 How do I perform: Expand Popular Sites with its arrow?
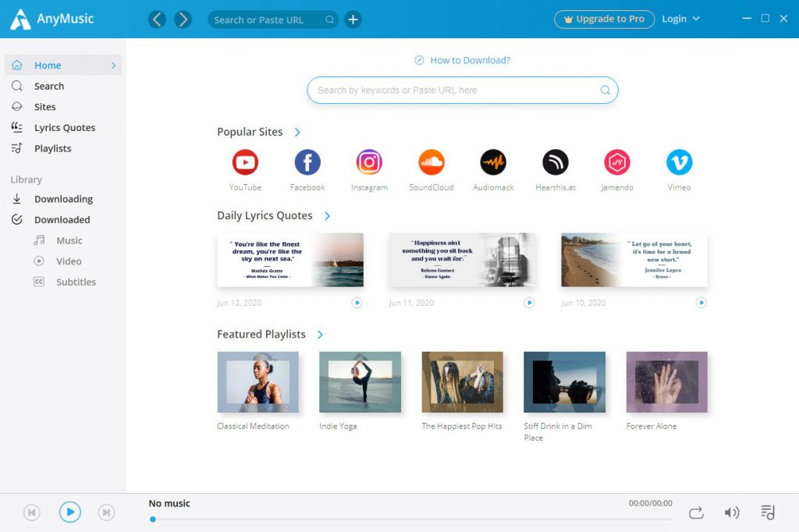[x=297, y=133]
